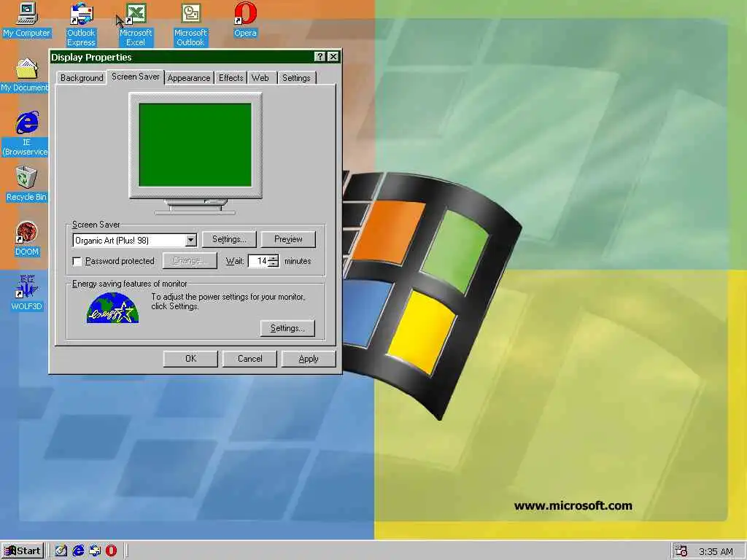Select the IE (Browservice) desktop icon

(x=26, y=133)
